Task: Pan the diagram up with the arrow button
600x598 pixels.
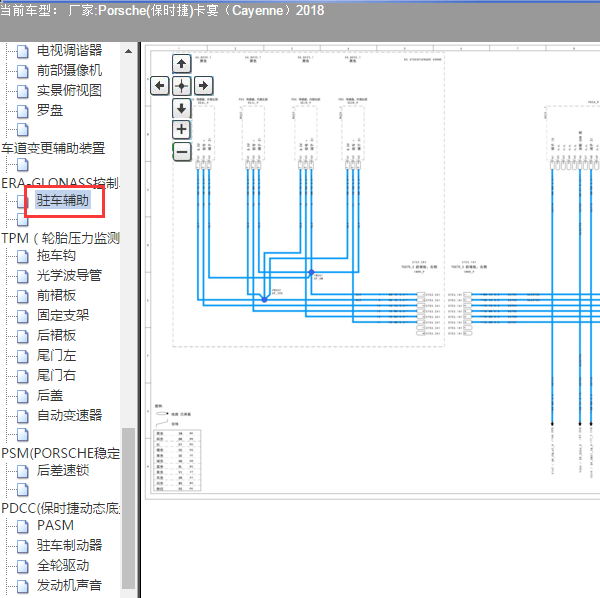Action: [181, 64]
